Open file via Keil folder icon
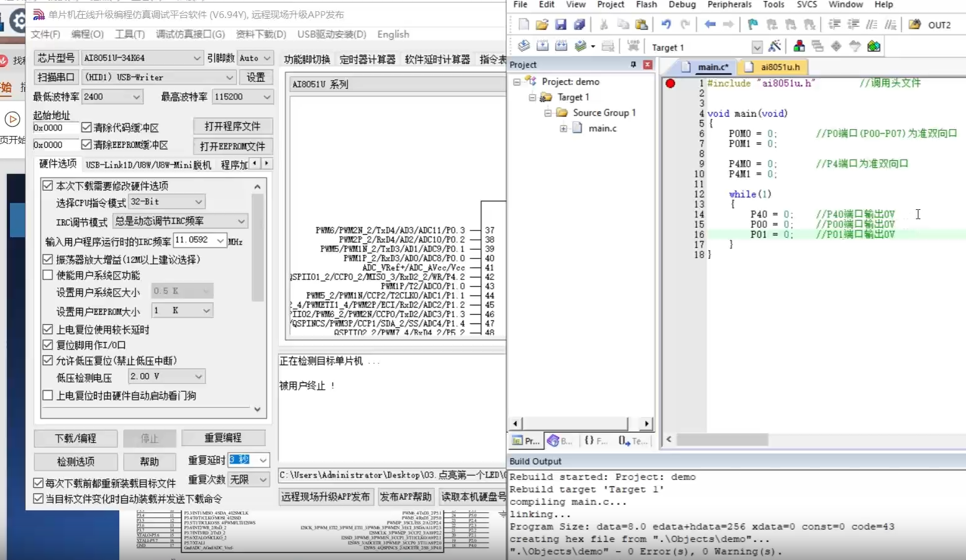This screenshot has width=966, height=560. (x=542, y=25)
